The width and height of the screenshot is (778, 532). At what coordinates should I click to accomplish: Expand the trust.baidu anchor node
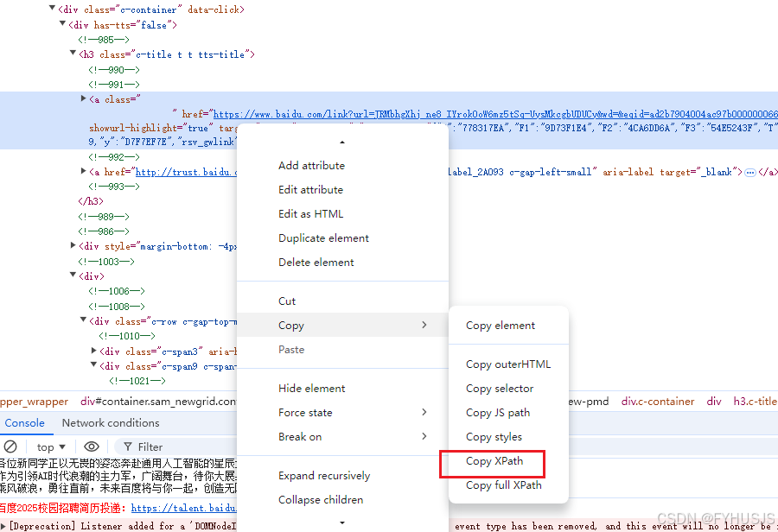click(x=83, y=171)
